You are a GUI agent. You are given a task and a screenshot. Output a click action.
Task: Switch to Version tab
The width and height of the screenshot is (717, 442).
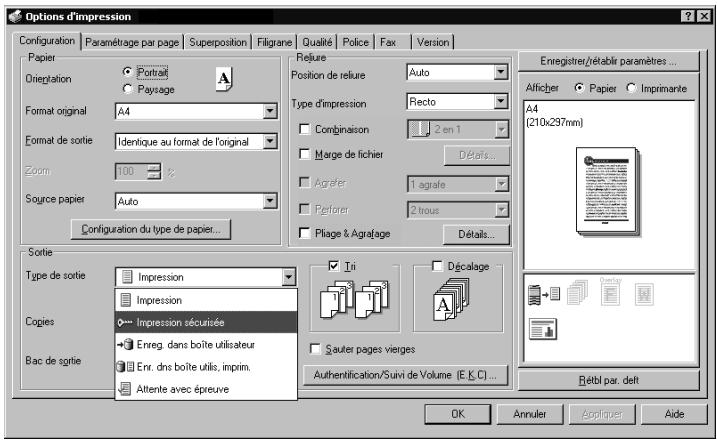coord(433,42)
